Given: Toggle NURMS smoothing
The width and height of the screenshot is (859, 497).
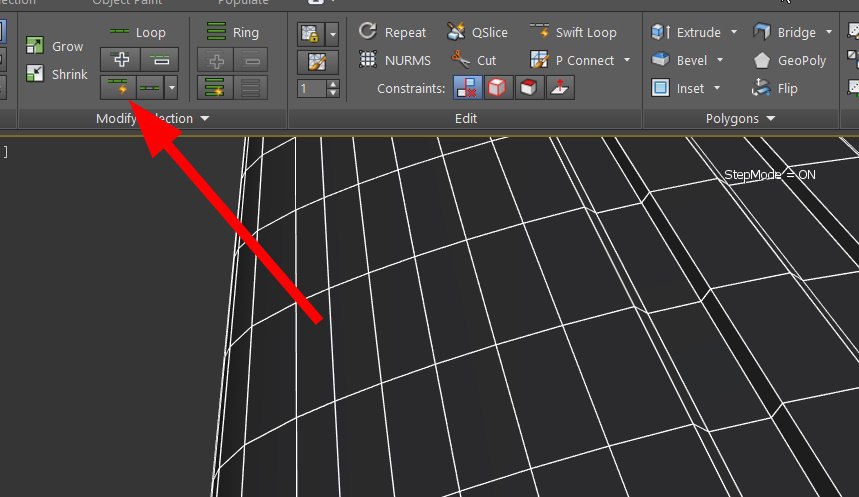Looking at the screenshot, I should click(x=394, y=60).
